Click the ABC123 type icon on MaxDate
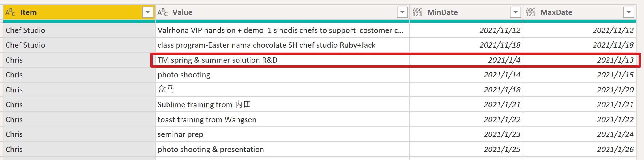Image resolution: width=644 pixels, height=160 pixels. click(x=530, y=12)
